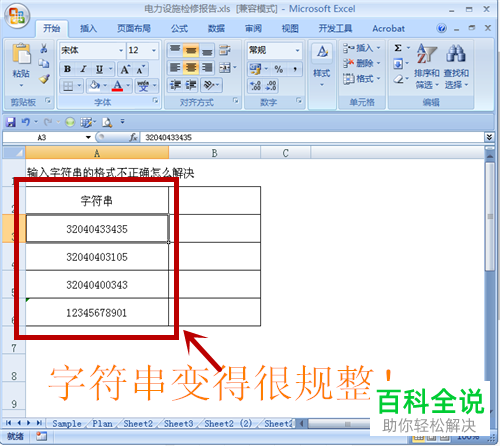Select the cell containing 12345678901
500x446 pixels.
pyautogui.click(x=97, y=313)
